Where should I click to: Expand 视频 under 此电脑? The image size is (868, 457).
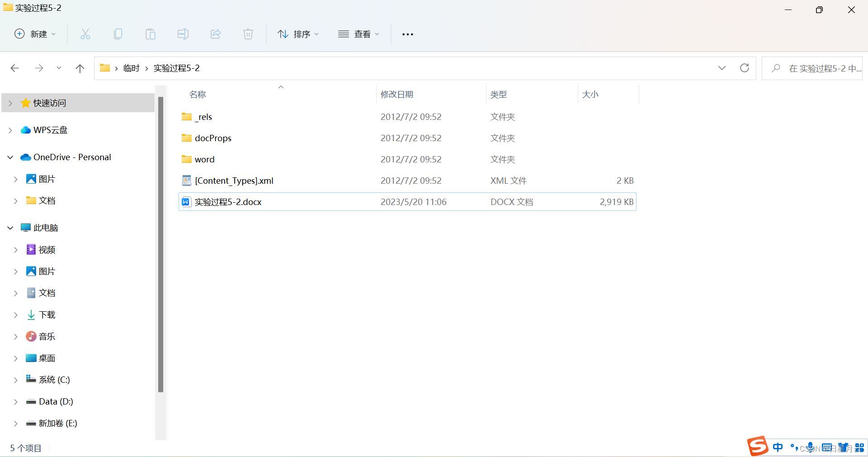click(15, 250)
